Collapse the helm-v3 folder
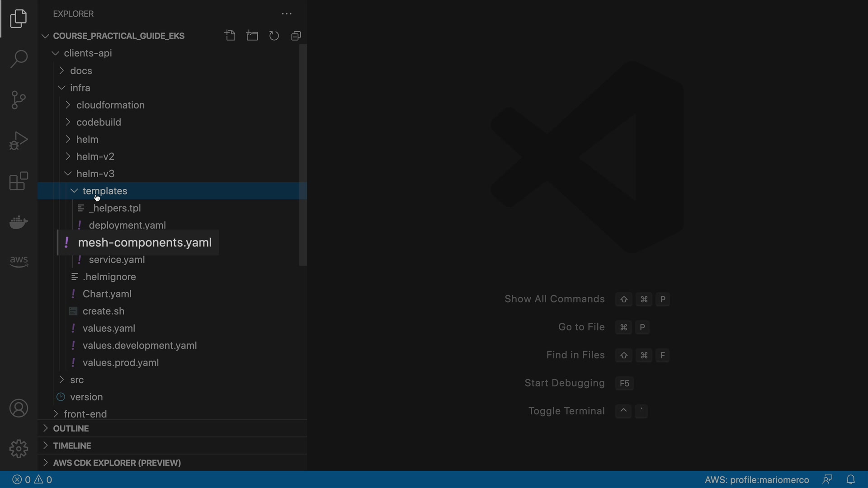The height and width of the screenshot is (488, 868). tap(95, 174)
